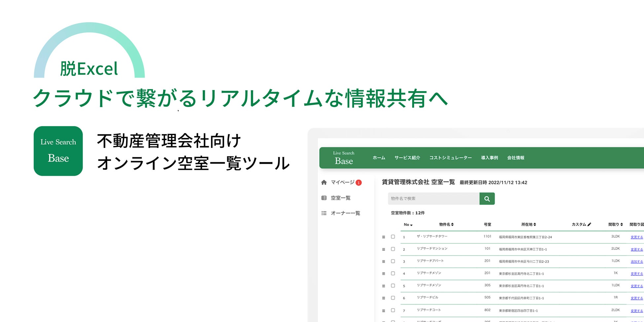
Task: Click 変更する link in row 4
Action: [637, 274]
